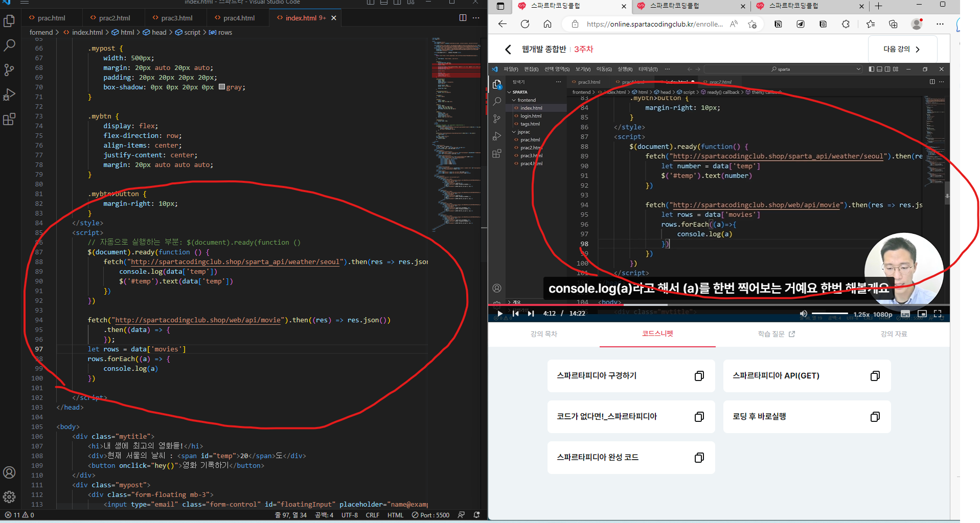Open the Explorer view in VS Code
Image resolution: width=980 pixels, height=523 pixels.
click(x=9, y=21)
